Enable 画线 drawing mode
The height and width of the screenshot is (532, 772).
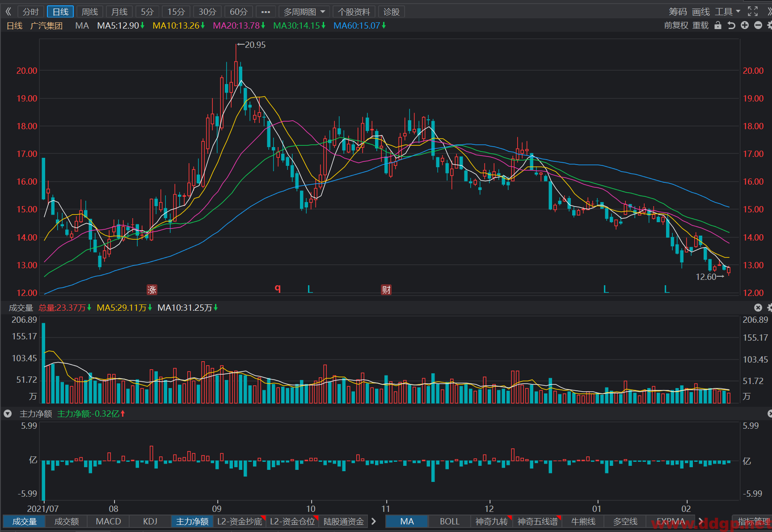point(701,12)
